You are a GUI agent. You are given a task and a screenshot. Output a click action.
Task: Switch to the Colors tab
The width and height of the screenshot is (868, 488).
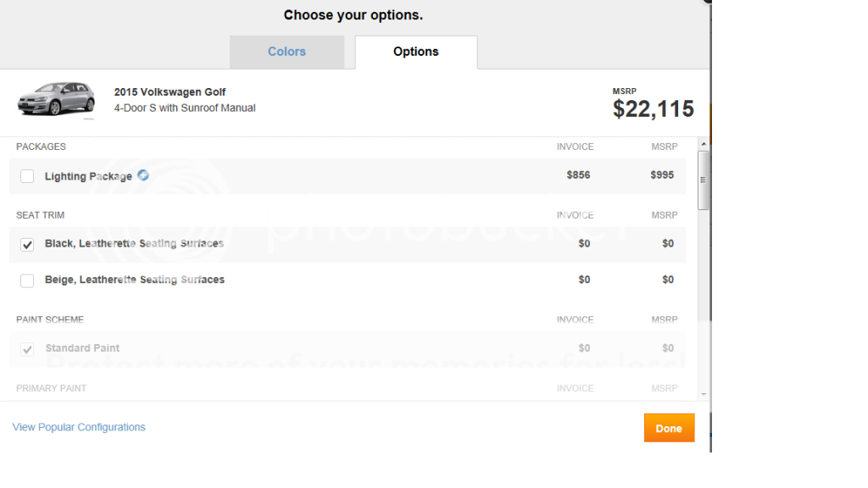point(287,52)
